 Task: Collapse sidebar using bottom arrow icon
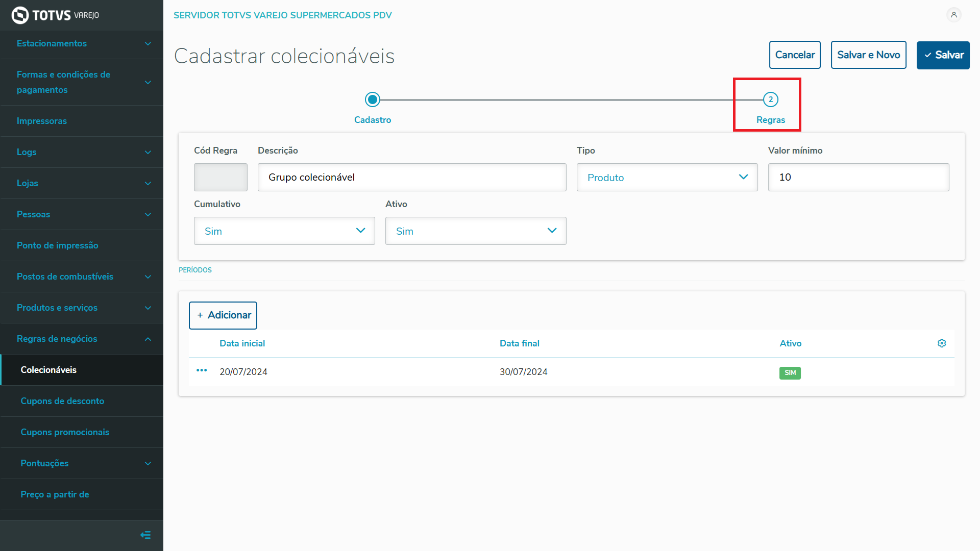[x=145, y=535]
